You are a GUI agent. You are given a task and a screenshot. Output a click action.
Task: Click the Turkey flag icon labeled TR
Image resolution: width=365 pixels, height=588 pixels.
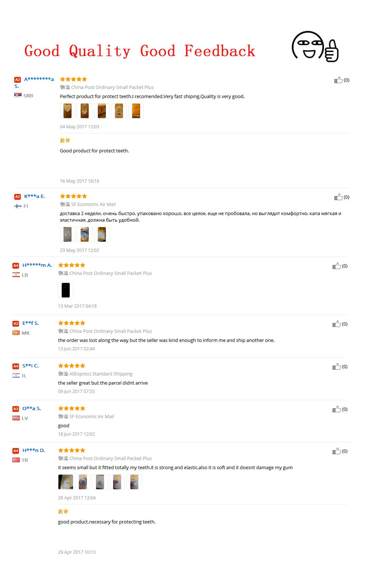point(16,460)
